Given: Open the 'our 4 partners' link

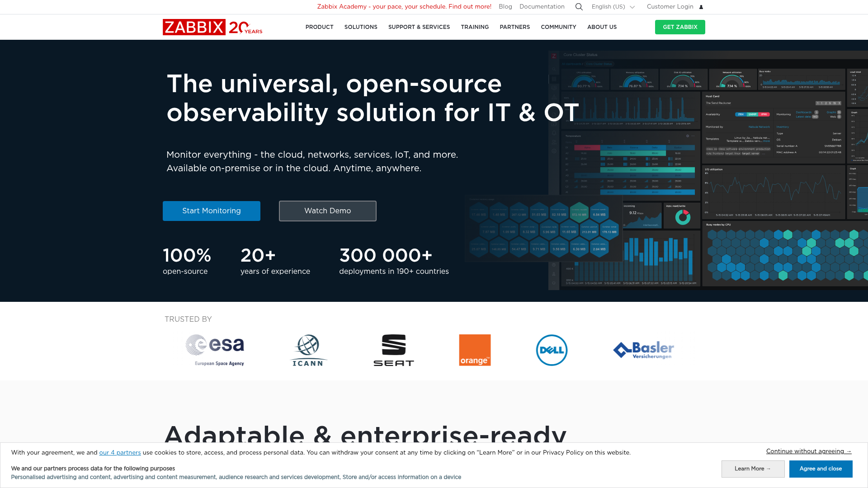Looking at the screenshot, I should [119, 452].
